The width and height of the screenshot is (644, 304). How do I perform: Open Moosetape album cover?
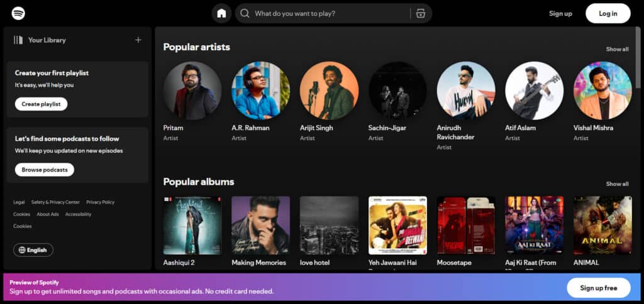point(466,225)
